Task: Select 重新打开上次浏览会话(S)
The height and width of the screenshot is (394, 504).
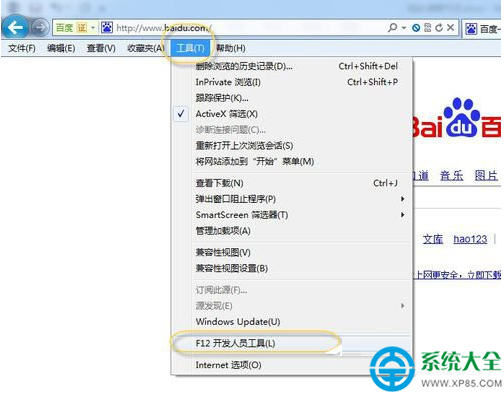Action: pos(292,146)
